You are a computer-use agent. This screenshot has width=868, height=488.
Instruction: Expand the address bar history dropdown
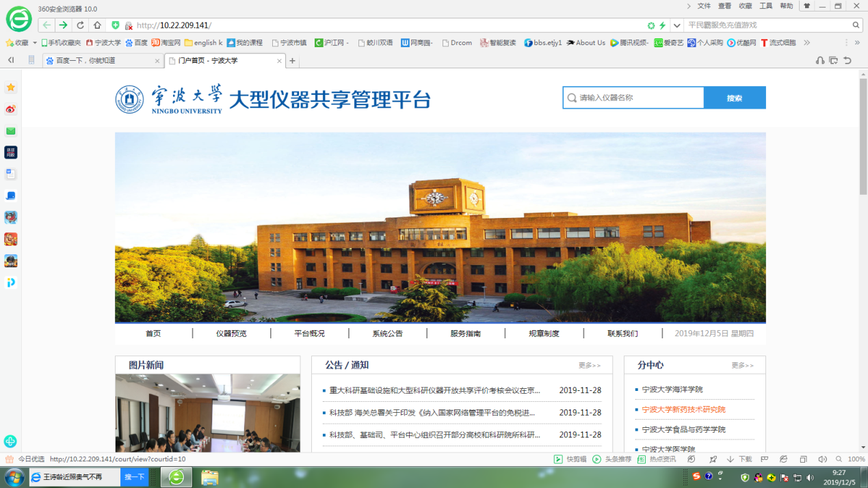tap(676, 25)
